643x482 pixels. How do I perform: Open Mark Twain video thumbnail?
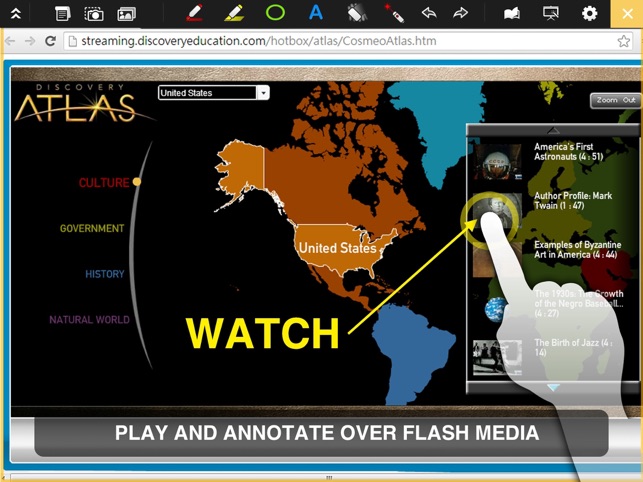pos(497,211)
